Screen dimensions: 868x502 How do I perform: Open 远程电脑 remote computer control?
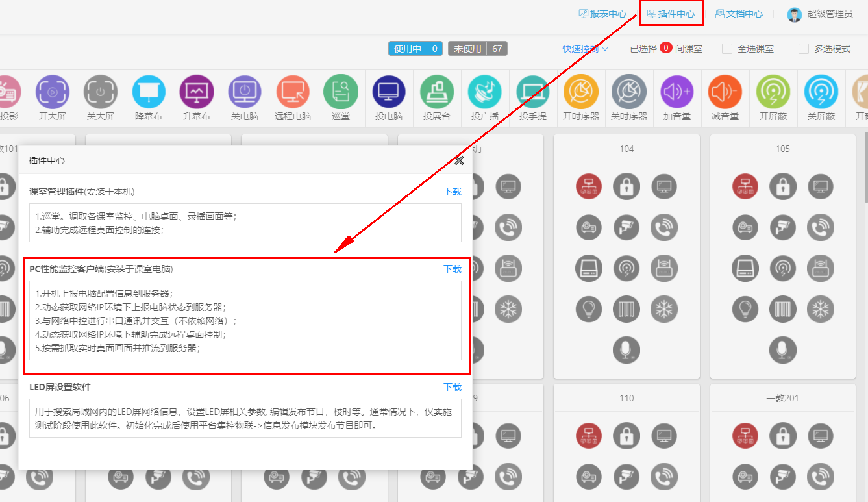click(293, 92)
